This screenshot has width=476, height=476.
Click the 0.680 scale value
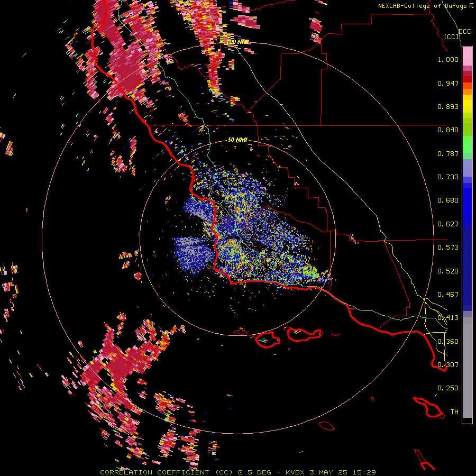[448, 200]
